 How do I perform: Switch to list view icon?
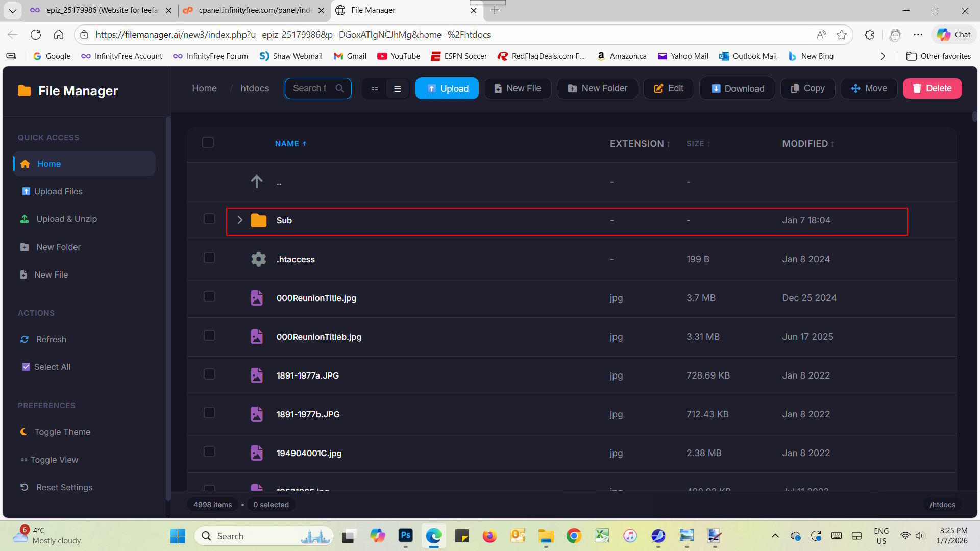397,89
